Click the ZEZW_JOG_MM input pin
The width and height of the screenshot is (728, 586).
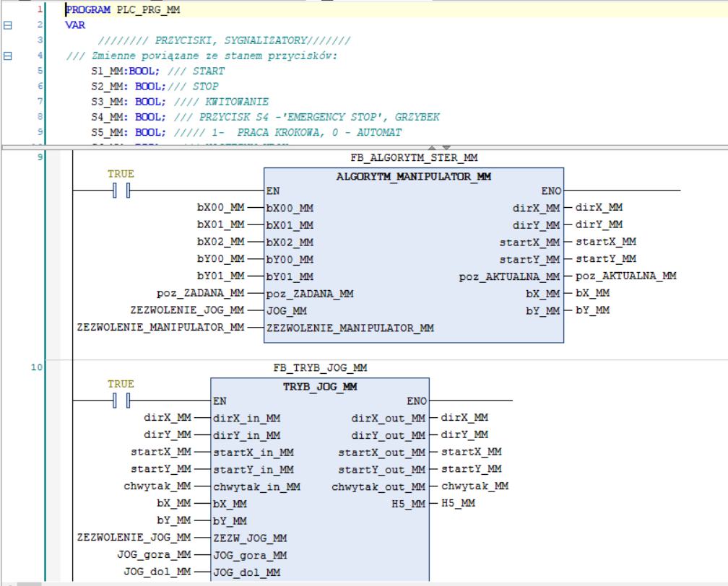(x=250, y=538)
